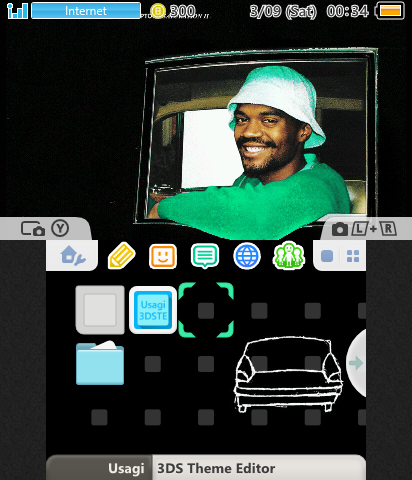Open Miiverse green people icon
Viewport: 412px width, 480px height.
289,256
